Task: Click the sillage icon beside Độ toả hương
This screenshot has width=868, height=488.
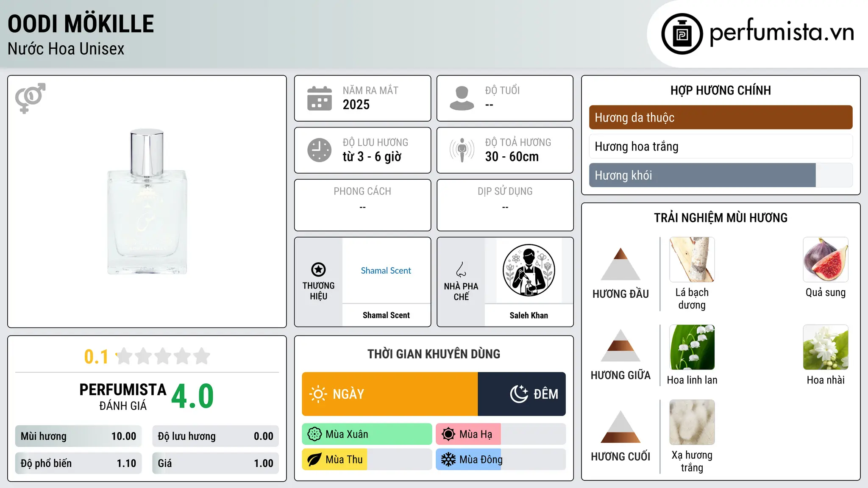Action: (462, 150)
